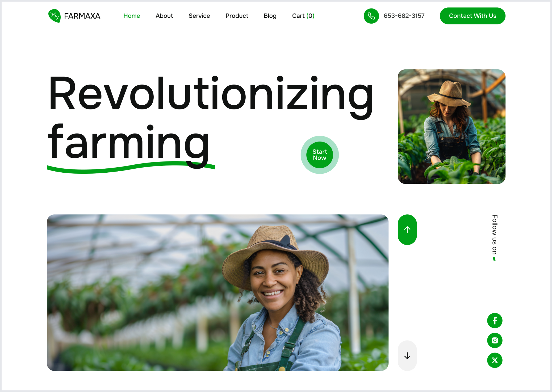Click the gray down arrow button

click(407, 356)
